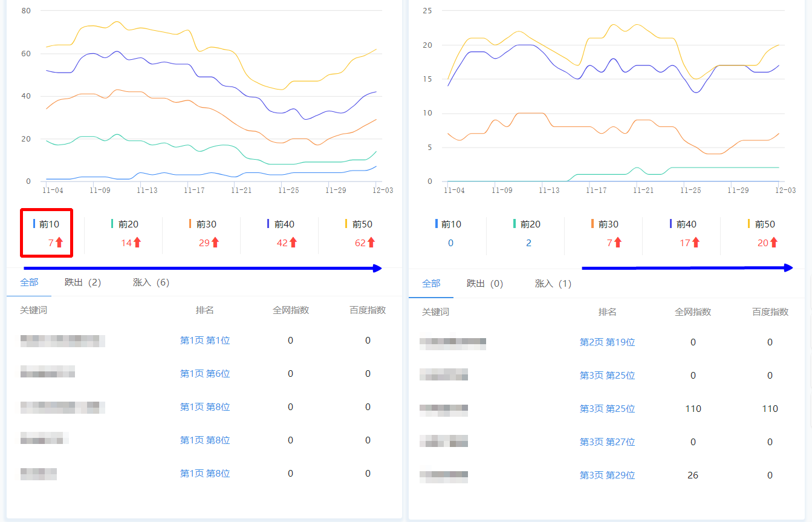The image size is (812, 522).
Task: Toggle left chart 前30 orange legend
Action: click(x=203, y=224)
